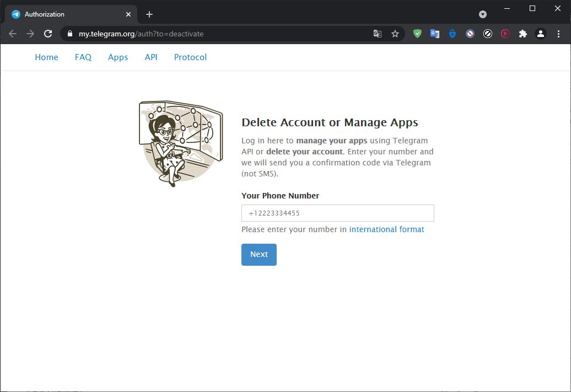Switch to the Apps menu item
The width and height of the screenshot is (571, 392).
117,57
